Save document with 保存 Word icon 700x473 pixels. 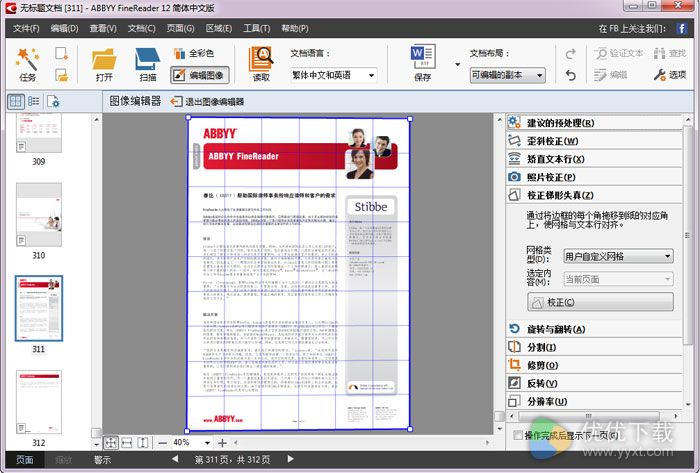pyautogui.click(x=422, y=63)
